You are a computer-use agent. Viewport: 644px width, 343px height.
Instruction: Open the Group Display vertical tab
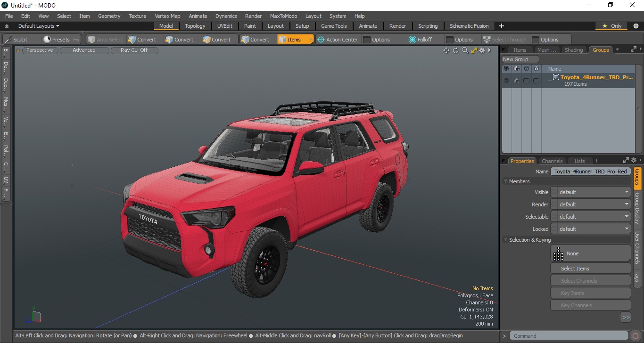click(637, 208)
